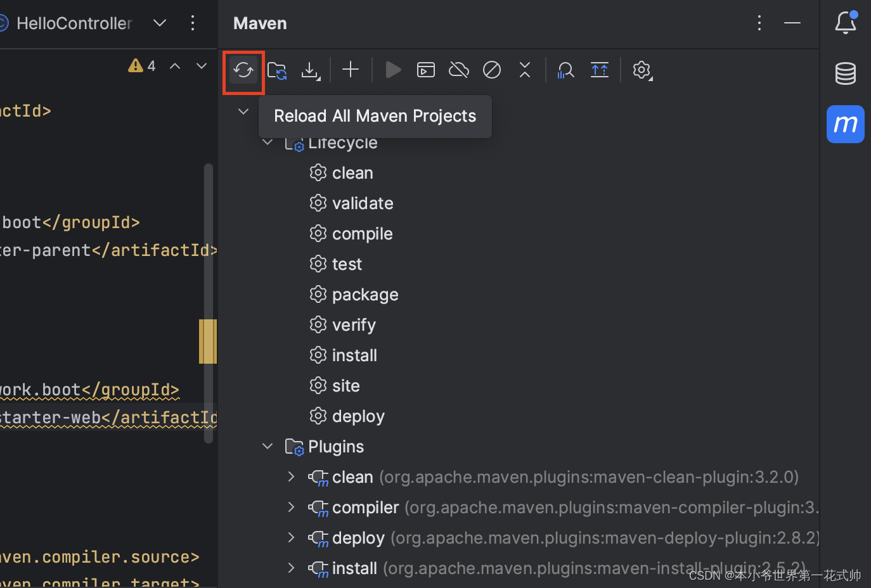This screenshot has height=588, width=871.
Task: Select the compile lifecycle goal
Action: pos(351,234)
